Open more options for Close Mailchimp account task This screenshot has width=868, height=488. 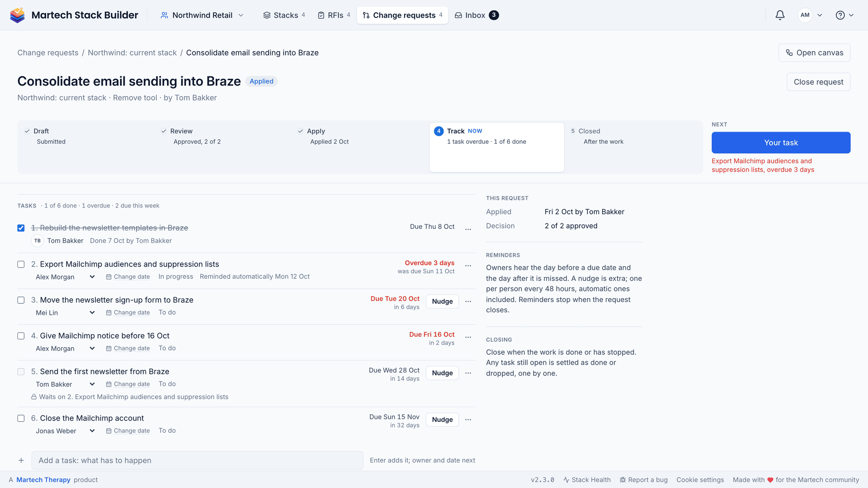click(x=468, y=420)
